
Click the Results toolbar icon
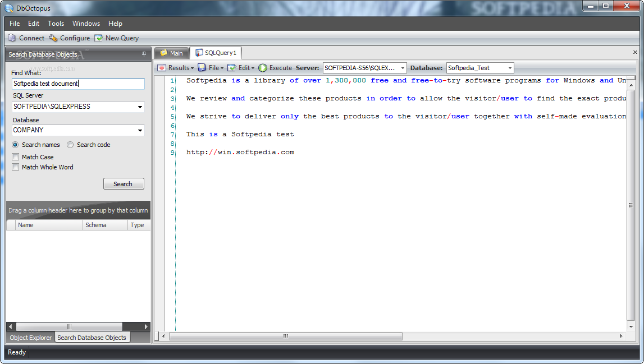coord(162,68)
